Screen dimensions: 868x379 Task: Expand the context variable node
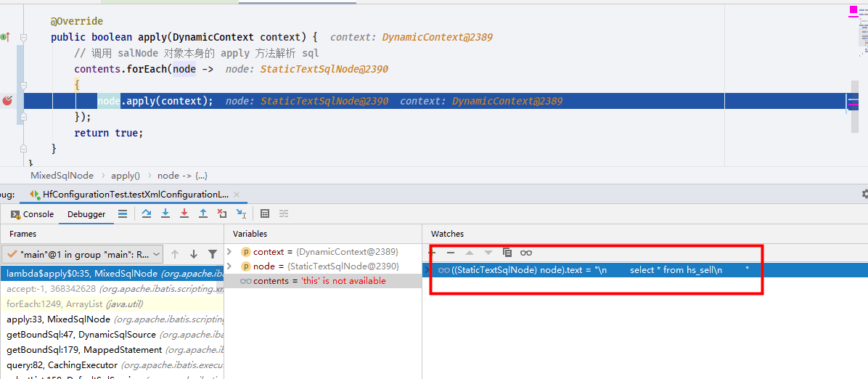[230, 251]
